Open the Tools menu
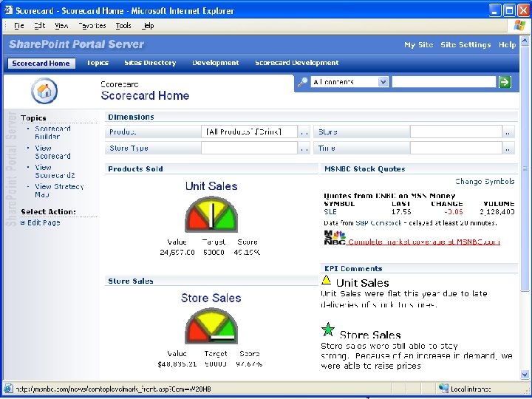The width and height of the screenshot is (532, 399). pos(123,25)
